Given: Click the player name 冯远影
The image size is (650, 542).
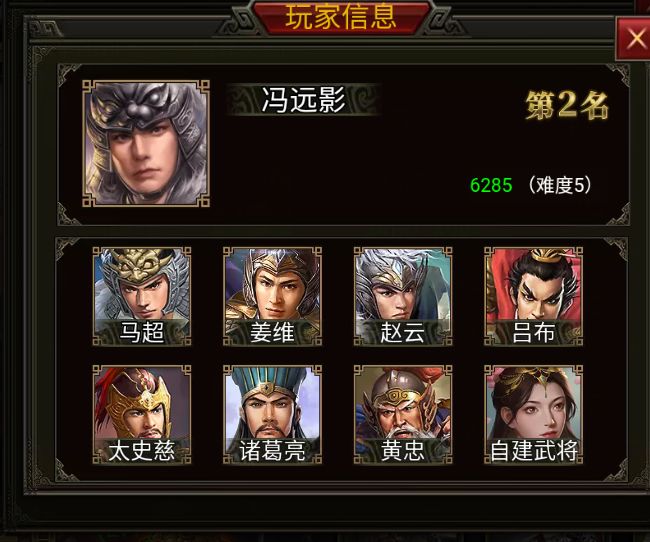Looking at the screenshot, I should 303,100.
